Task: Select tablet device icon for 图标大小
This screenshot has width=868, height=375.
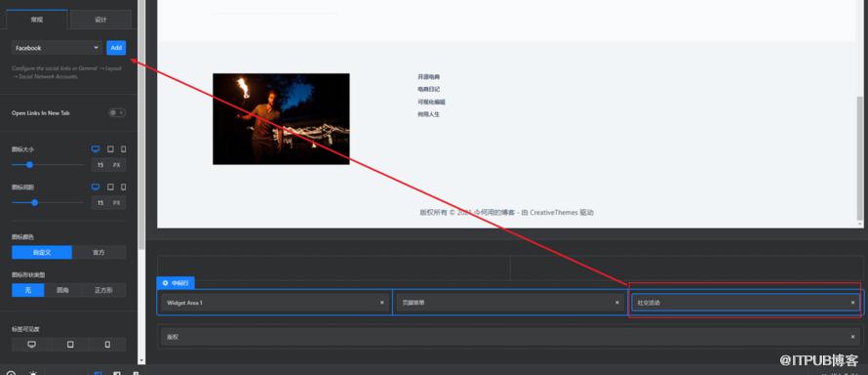Action: point(110,149)
